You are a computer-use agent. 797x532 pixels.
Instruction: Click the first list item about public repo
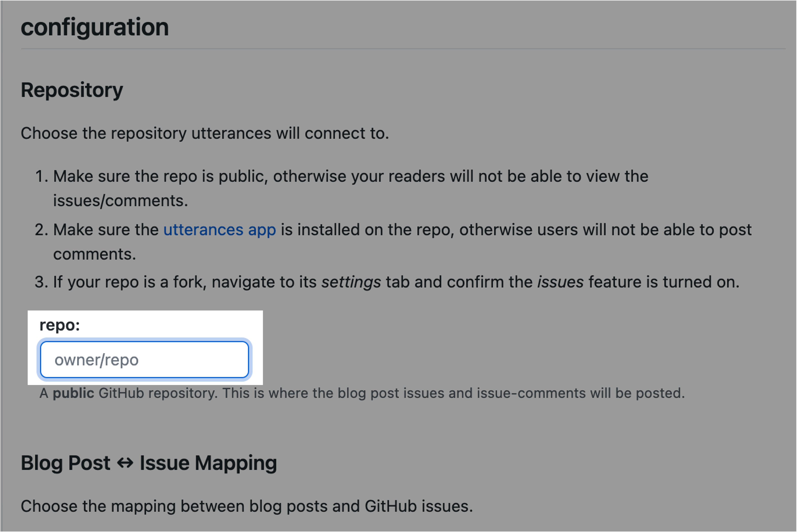click(x=351, y=176)
